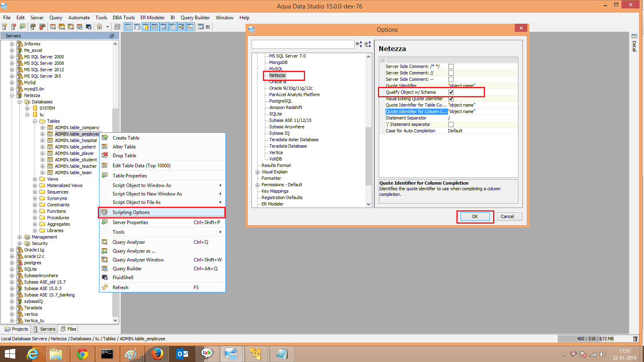Open the Command Prompt taskbar icon
The image size is (644, 362).
(x=107, y=354)
